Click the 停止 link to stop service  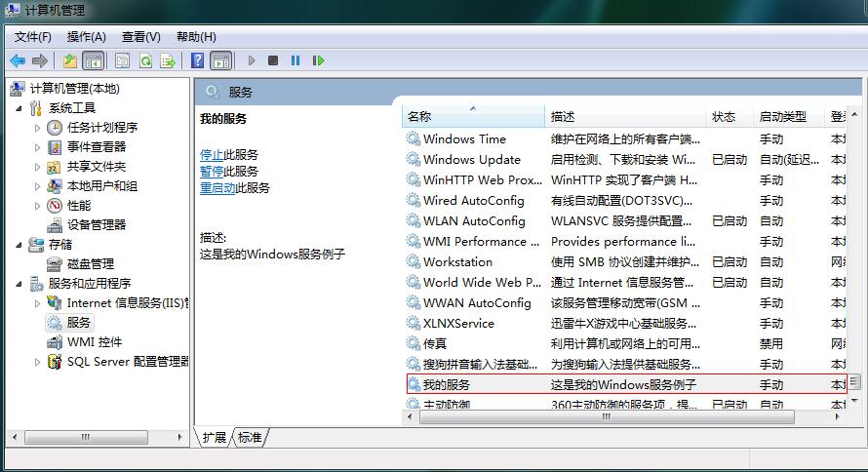point(212,155)
